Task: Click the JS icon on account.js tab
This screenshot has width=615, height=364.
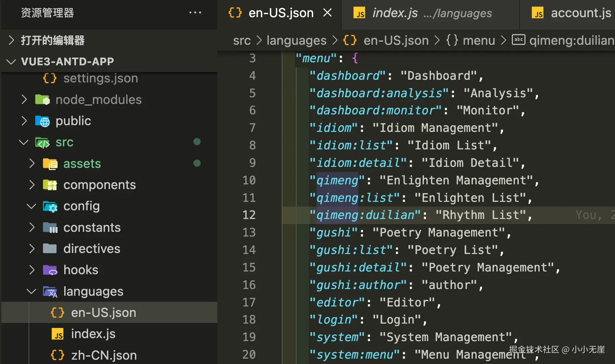Action: (x=538, y=13)
